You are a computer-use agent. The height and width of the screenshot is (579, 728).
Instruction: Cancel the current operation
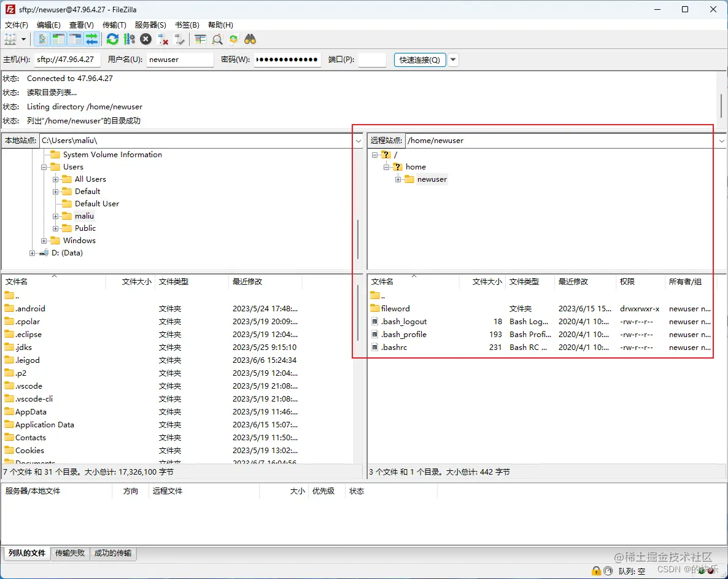146,39
